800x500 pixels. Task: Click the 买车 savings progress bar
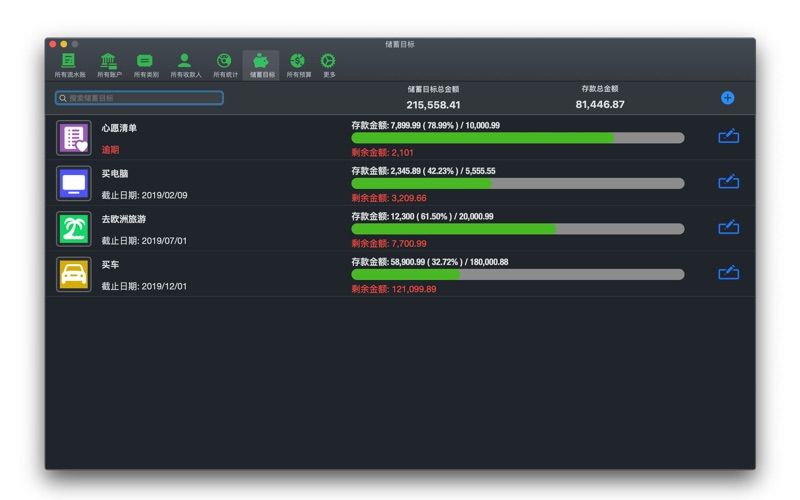click(517, 274)
